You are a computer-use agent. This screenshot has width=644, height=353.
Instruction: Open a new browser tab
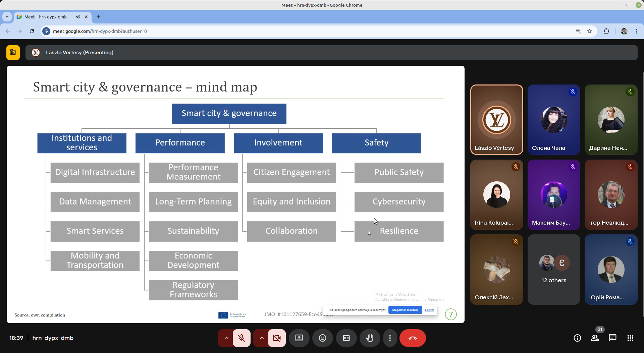[x=98, y=17]
